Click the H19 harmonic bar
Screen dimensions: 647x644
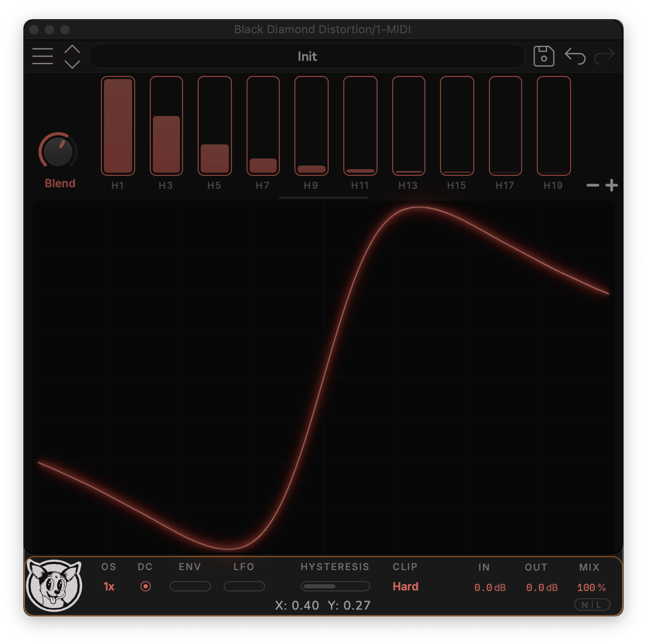[x=554, y=126]
